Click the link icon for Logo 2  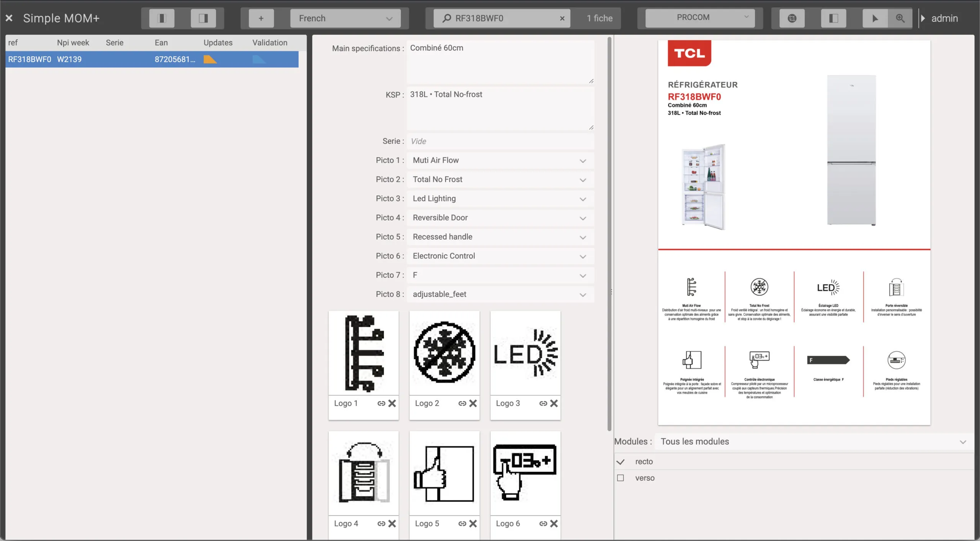[462, 403]
